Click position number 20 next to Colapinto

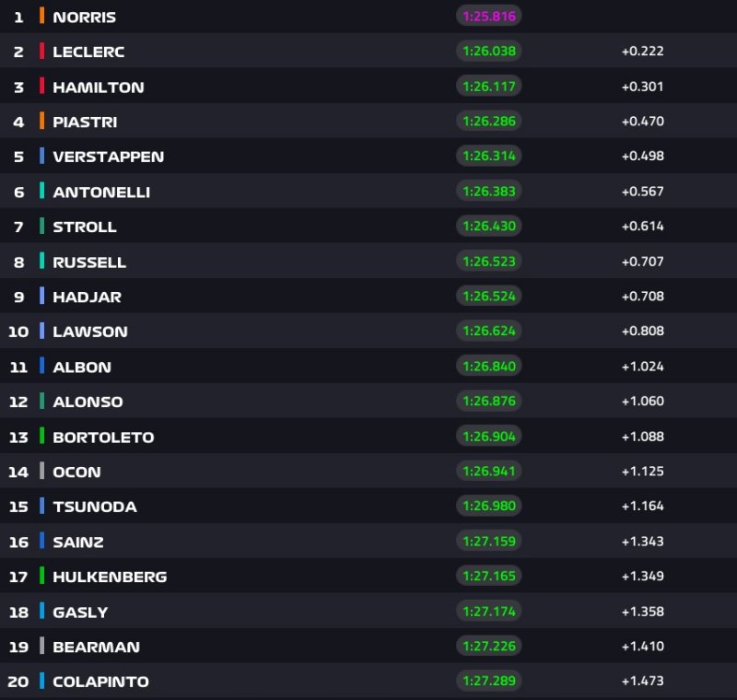(x=18, y=682)
